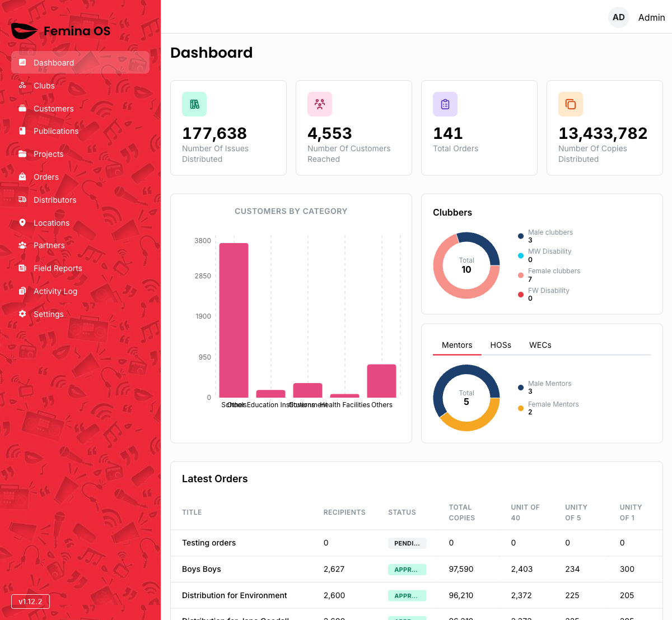This screenshot has width=672, height=620.
Task: Click the TITLE column header
Action: [192, 512]
